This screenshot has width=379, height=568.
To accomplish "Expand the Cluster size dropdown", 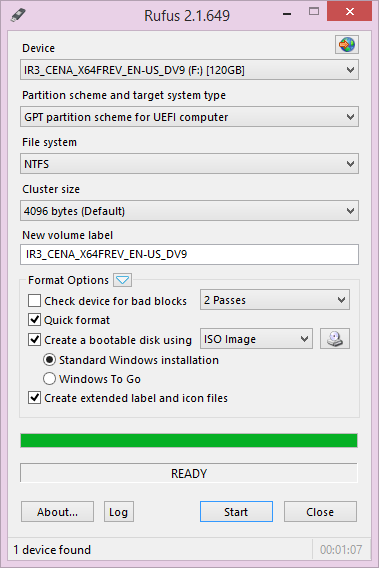I will point(189,211).
